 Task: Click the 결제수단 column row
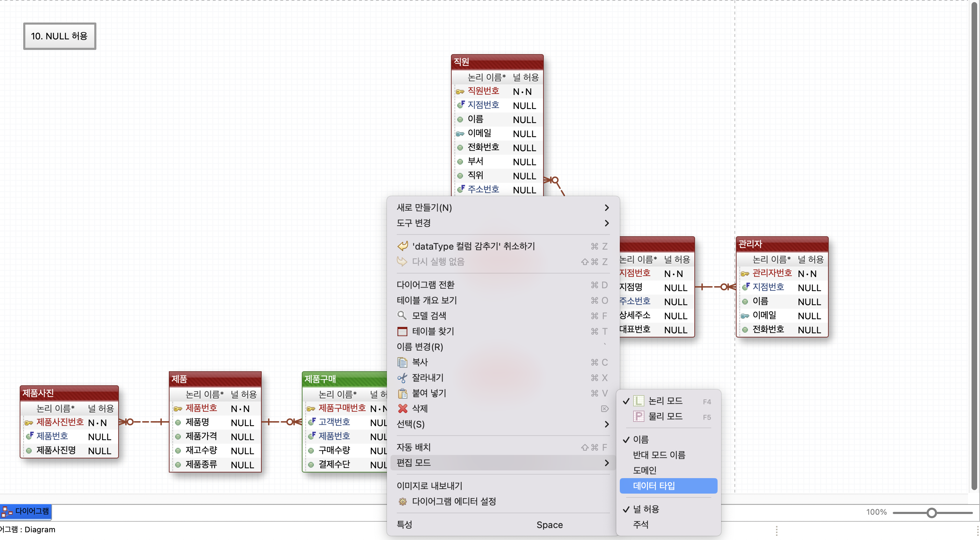point(345,465)
